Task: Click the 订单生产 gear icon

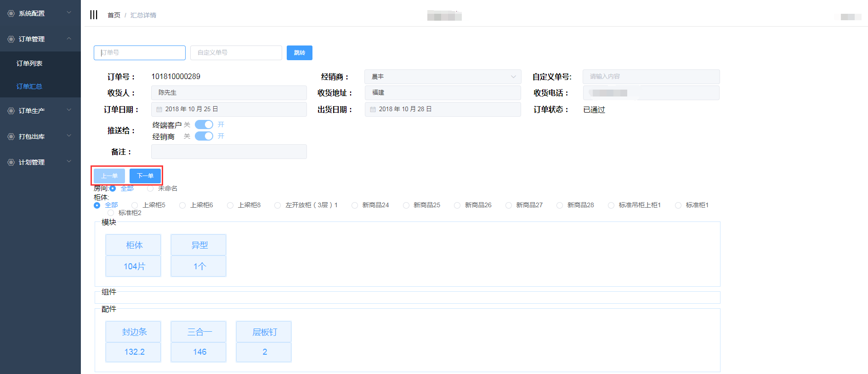Action: coord(11,111)
